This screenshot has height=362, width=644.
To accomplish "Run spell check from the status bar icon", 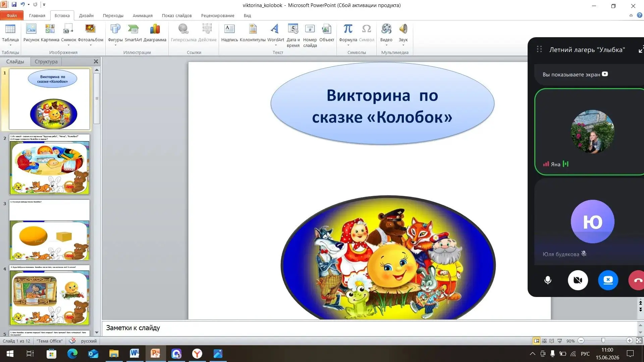I will pyautogui.click(x=72, y=341).
